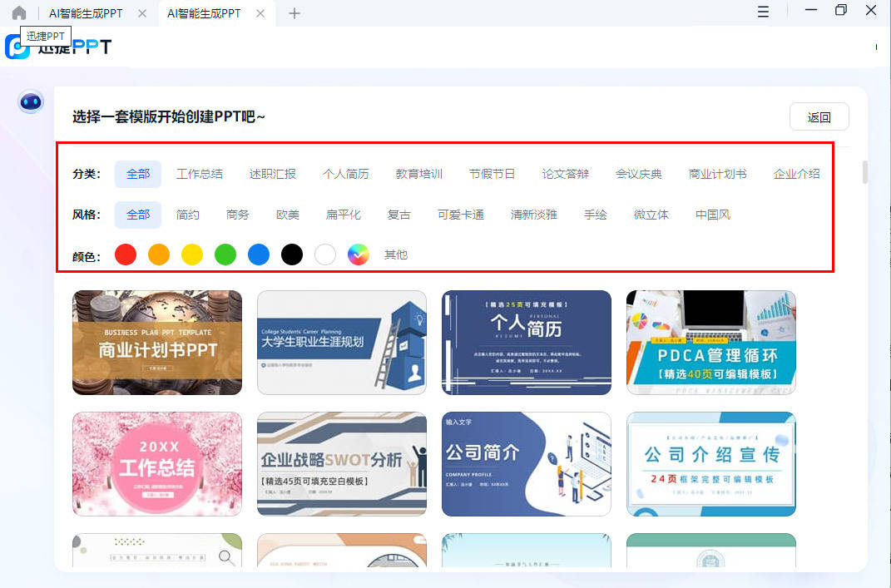891x588 pixels.
Task: Open the hamburger menu in title bar
Action: pos(763,12)
